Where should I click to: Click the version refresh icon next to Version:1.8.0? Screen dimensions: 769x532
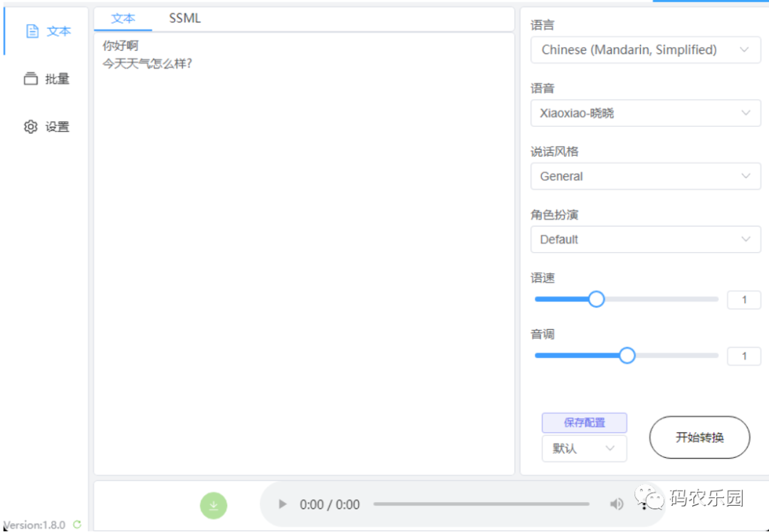[76, 525]
